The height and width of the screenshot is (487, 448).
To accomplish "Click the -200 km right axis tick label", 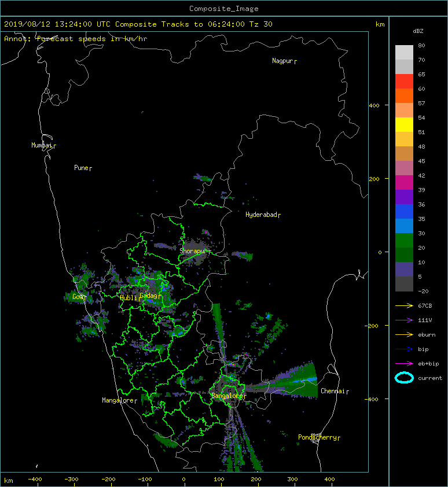I will point(372,326).
